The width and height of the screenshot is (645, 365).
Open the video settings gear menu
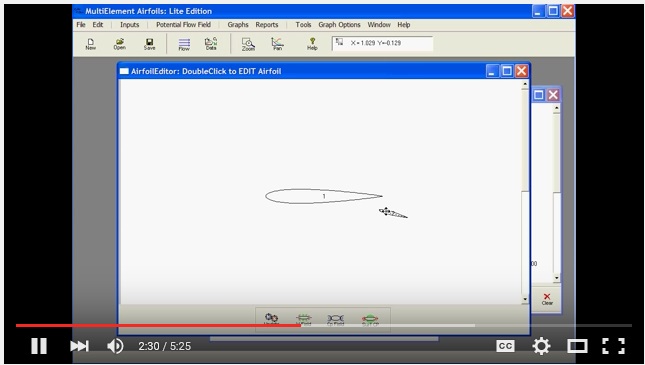click(541, 346)
